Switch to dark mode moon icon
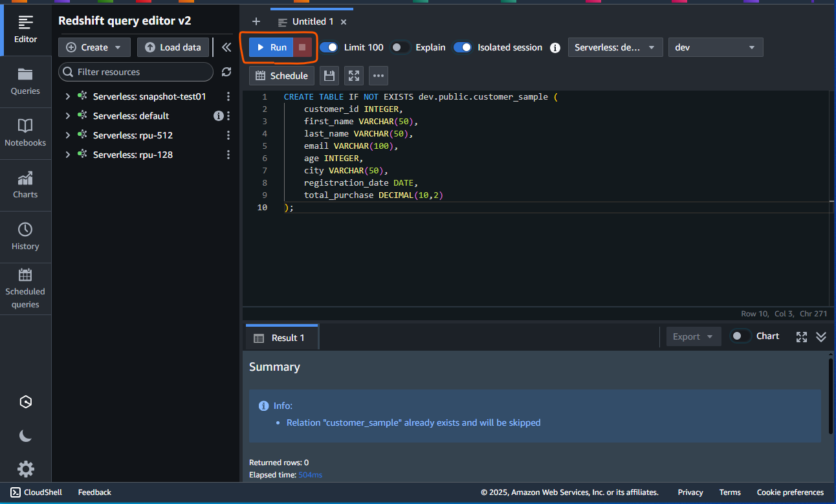Viewport: 836px width, 504px height. (x=25, y=436)
